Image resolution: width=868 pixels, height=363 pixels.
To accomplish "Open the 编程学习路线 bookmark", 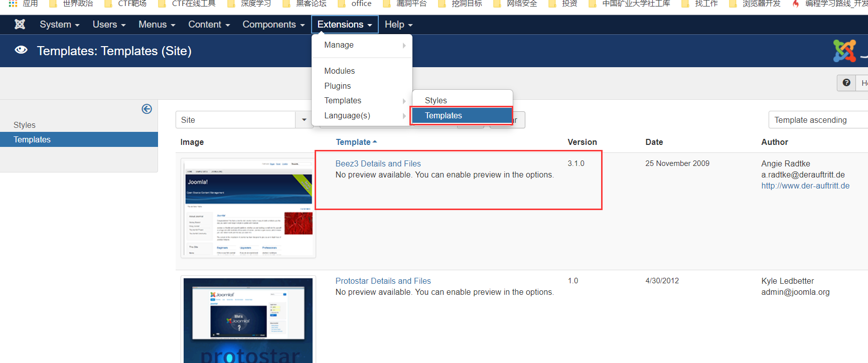I will tap(829, 4).
